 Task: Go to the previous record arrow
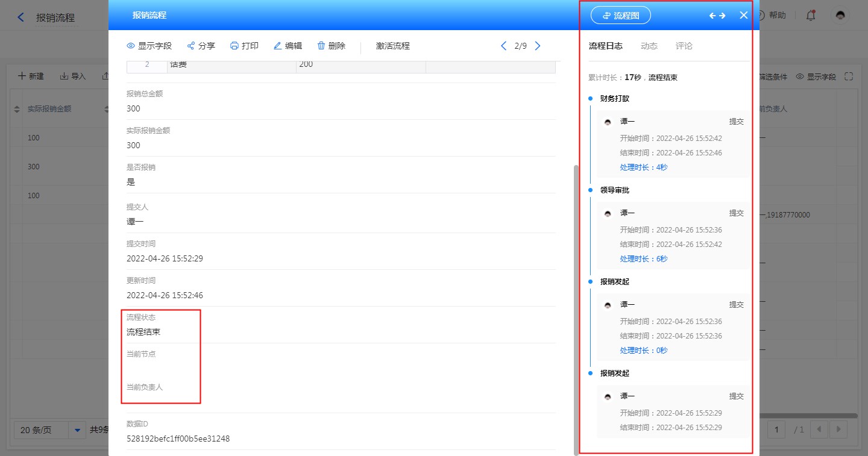click(504, 46)
